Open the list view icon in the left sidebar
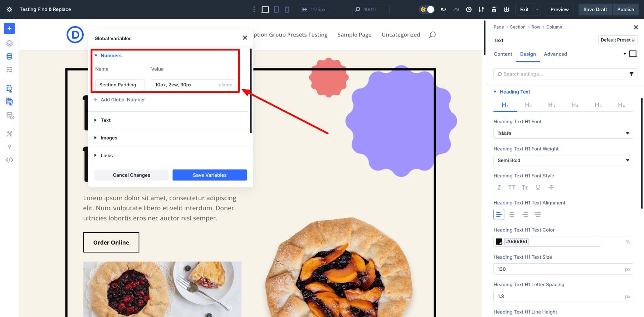This screenshot has width=644, height=317. tap(9, 69)
